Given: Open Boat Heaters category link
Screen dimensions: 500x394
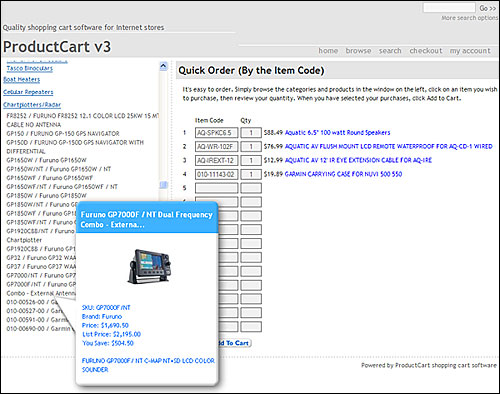Looking at the screenshot, I should point(22,79).
